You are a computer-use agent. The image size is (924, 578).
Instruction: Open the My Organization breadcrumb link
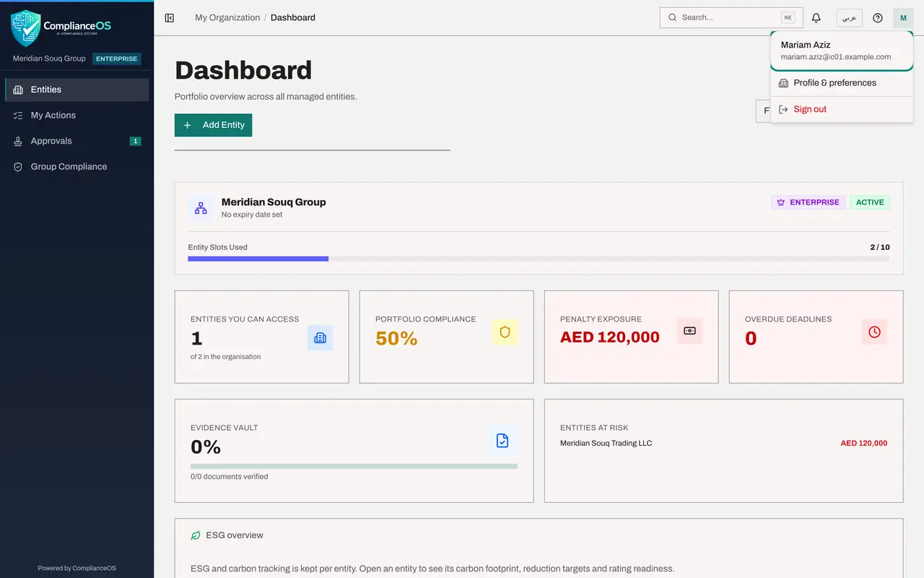coord(227,18)
